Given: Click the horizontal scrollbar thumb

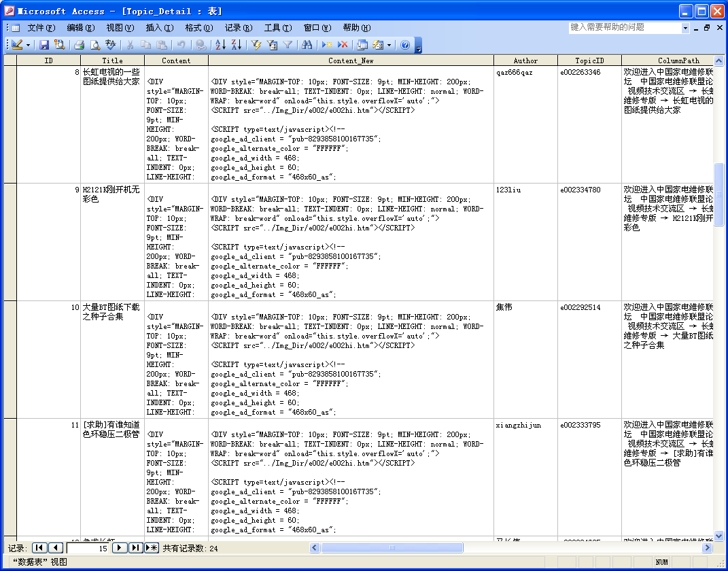Looking at the screenshot, I should 392,548.
